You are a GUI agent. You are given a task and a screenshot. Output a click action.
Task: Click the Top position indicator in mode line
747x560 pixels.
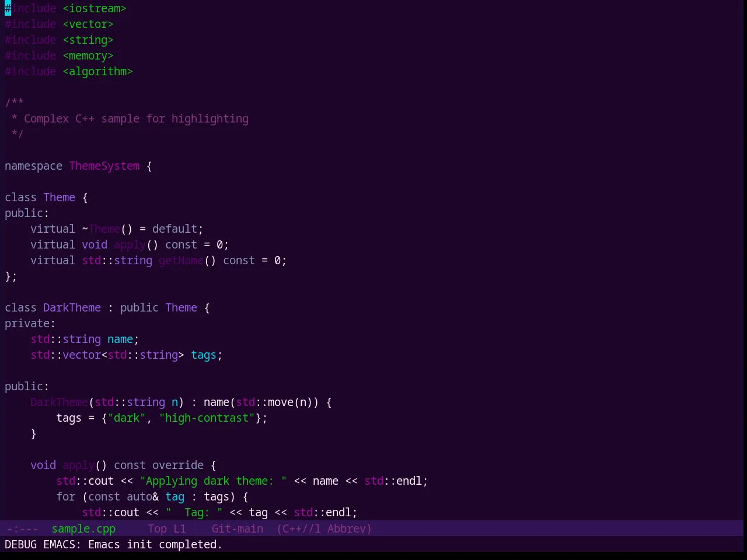tap(158, 528)
